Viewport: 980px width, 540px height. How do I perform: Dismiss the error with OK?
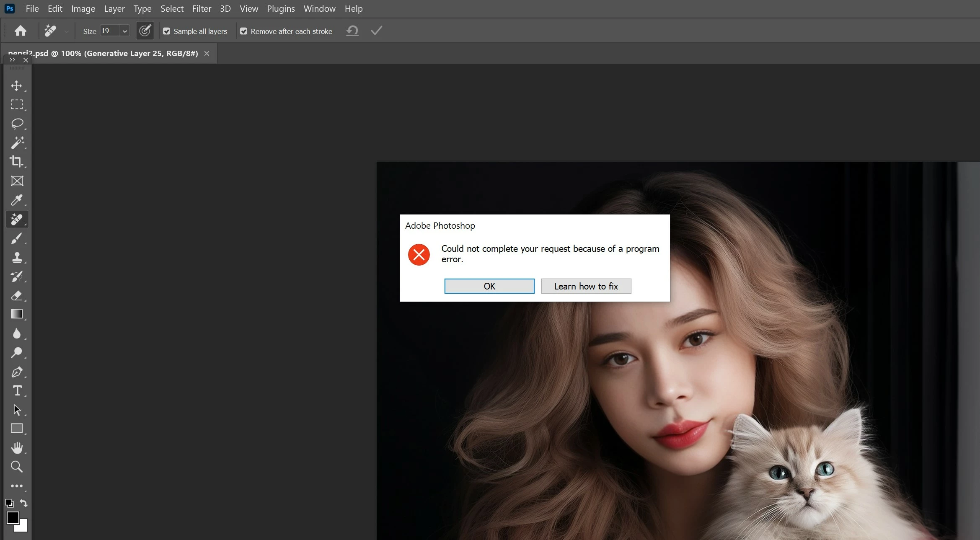coord(489,286)
